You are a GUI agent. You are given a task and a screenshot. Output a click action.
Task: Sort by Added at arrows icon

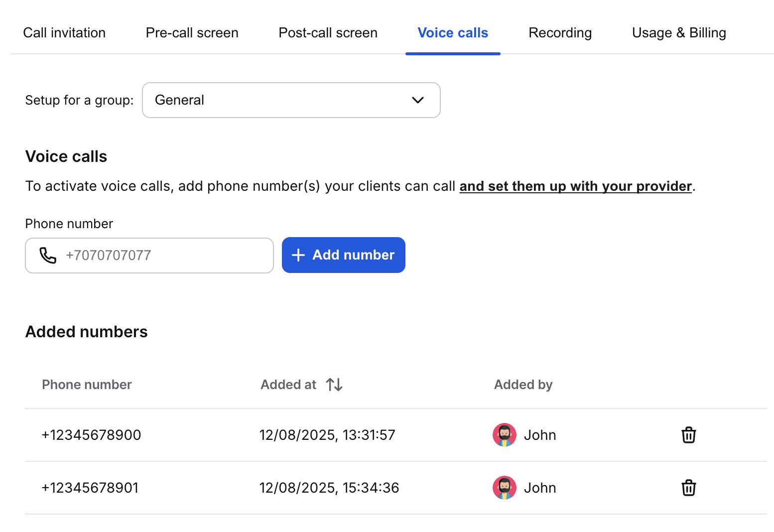[334, 385]
